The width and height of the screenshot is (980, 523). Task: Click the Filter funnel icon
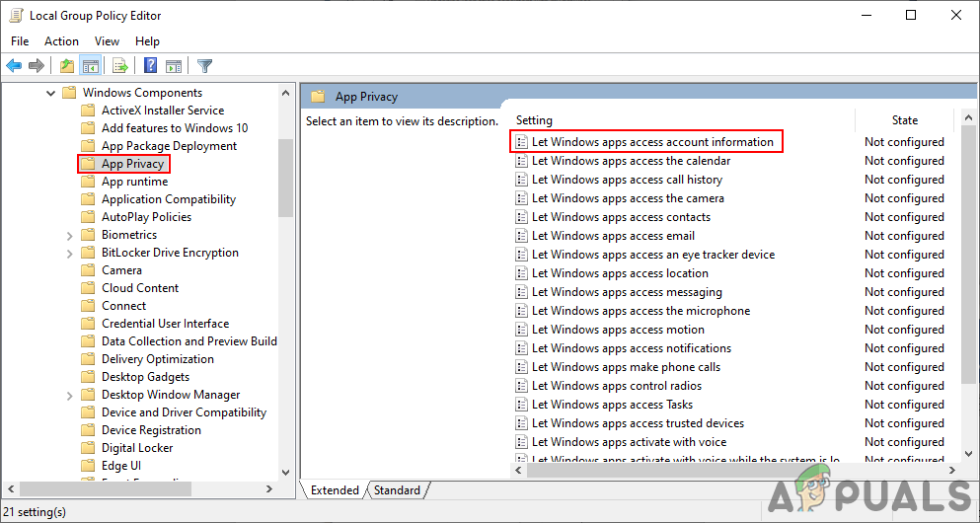204,66
